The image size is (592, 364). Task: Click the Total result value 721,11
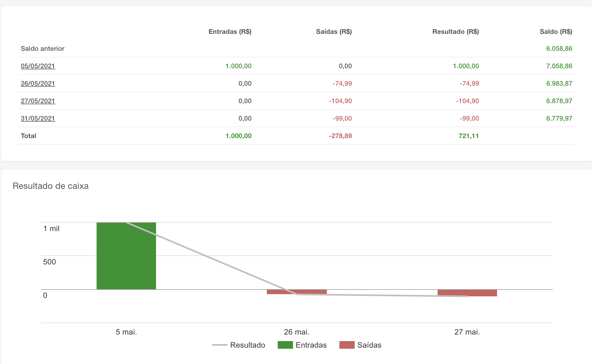468,136
